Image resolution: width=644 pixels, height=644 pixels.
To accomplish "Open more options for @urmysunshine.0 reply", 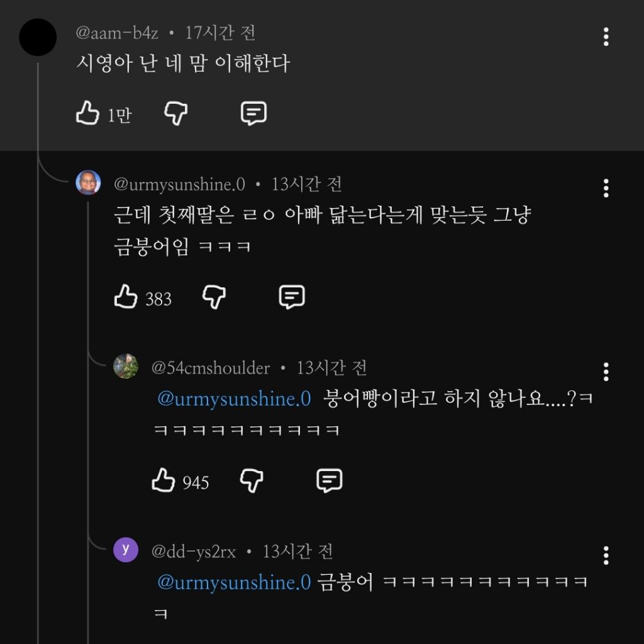I will point(606,188).
